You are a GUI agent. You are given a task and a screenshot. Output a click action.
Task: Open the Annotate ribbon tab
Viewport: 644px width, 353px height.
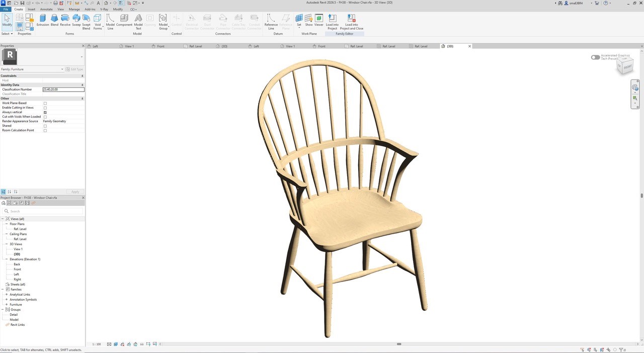click(x=46, y=9)
